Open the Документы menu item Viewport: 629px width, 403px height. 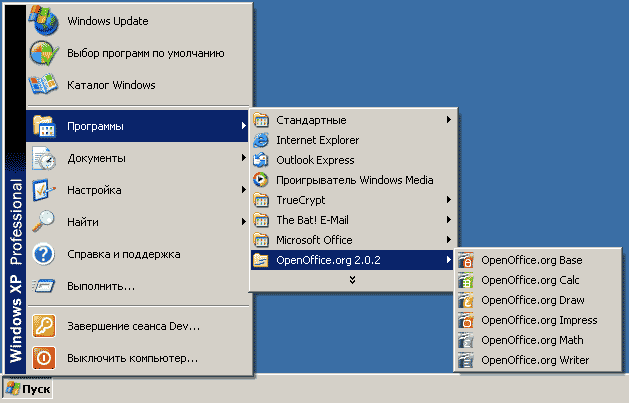(96, 158)
